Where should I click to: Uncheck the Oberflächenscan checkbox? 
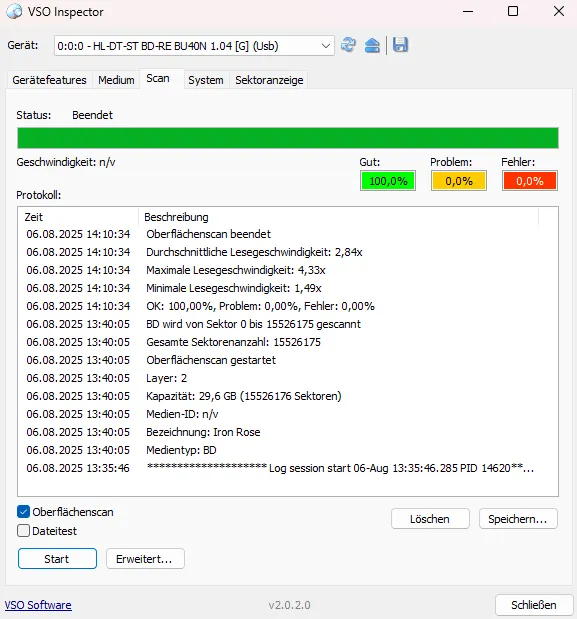[23, 512]
